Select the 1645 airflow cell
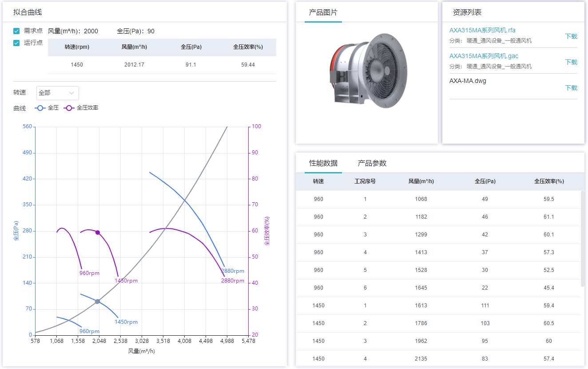588x369 pixels. tap(421, 288)
